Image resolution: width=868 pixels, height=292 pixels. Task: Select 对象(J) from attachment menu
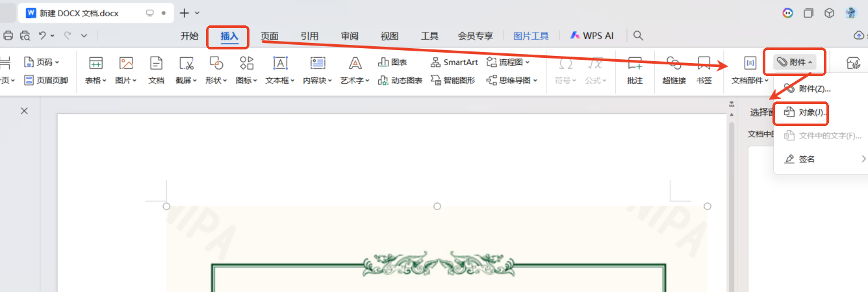806,112
